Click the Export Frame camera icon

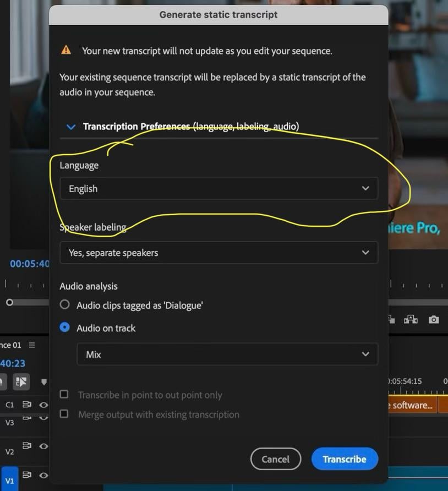tap(434, 319)
